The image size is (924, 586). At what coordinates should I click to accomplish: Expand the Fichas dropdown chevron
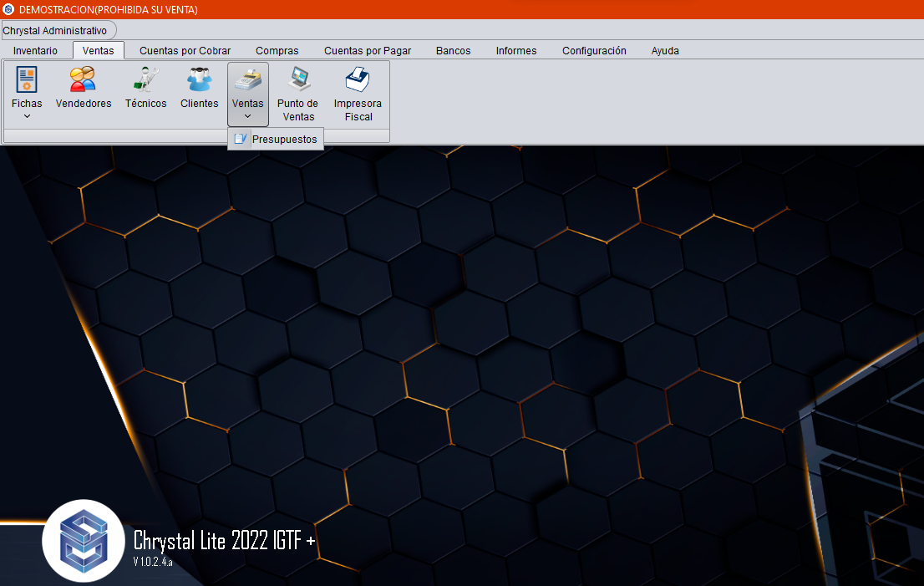pyautogui.click(x=27, y=116)
